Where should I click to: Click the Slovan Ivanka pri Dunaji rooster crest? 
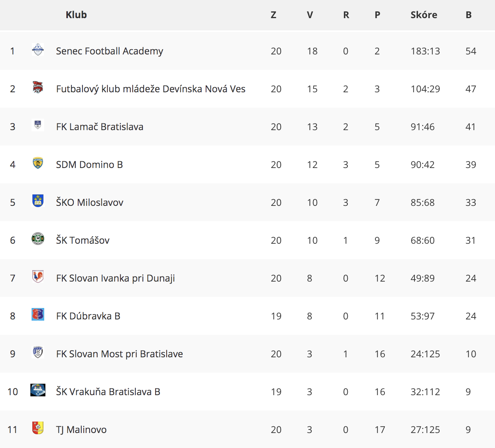click(x=38, y=276)
